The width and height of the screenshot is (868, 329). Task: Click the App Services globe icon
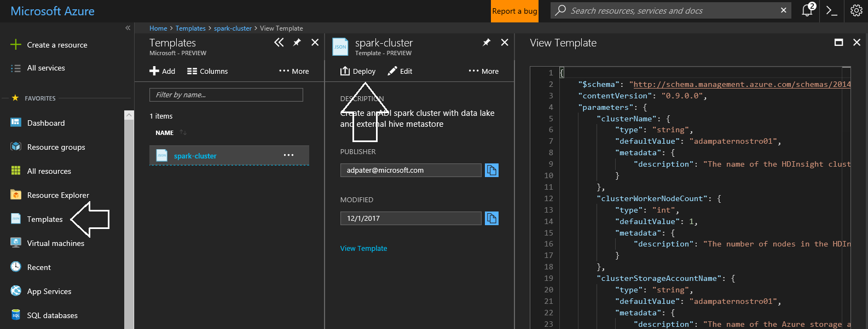[16, 291]
